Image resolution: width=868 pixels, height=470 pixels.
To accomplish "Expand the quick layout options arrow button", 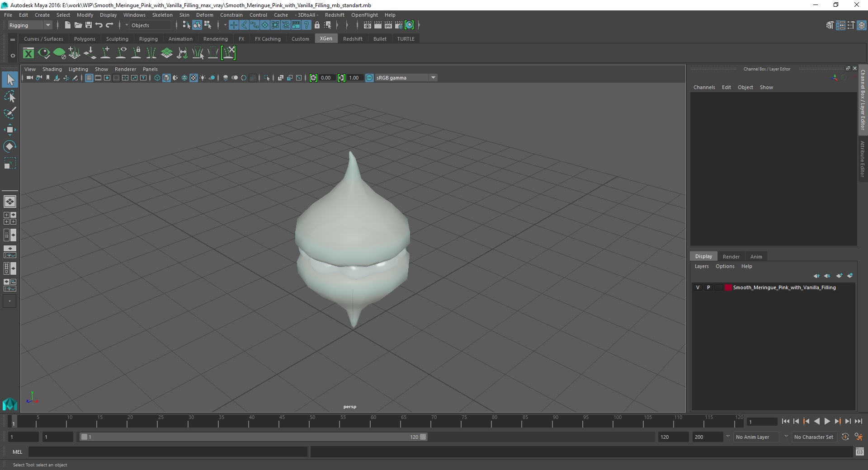I will pyautogui.click(x=9, y=301).
